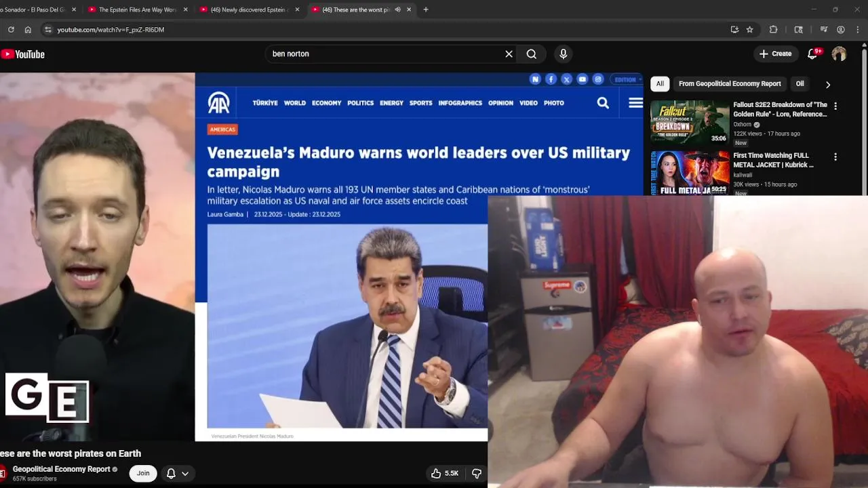
Task: Click the YouTube social icon on news site
Action: pos(582,79)
